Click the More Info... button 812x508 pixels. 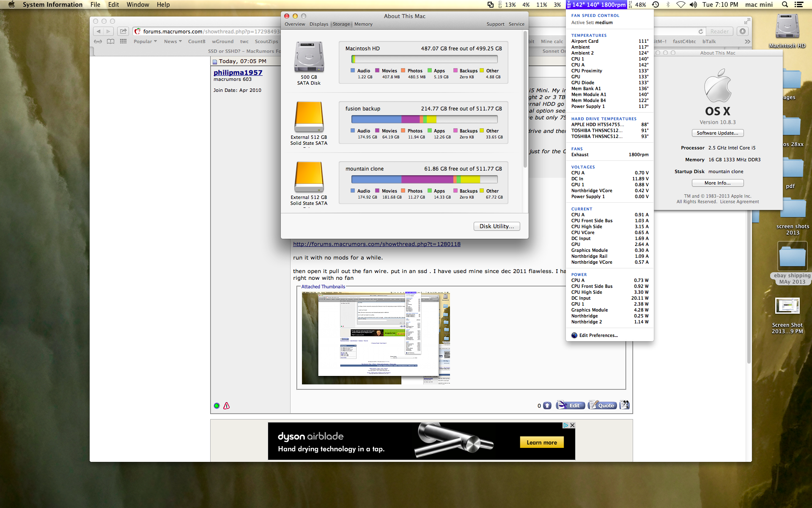718,183
